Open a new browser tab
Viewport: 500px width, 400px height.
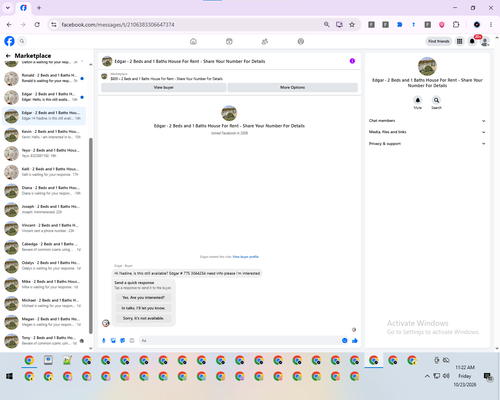39,8
